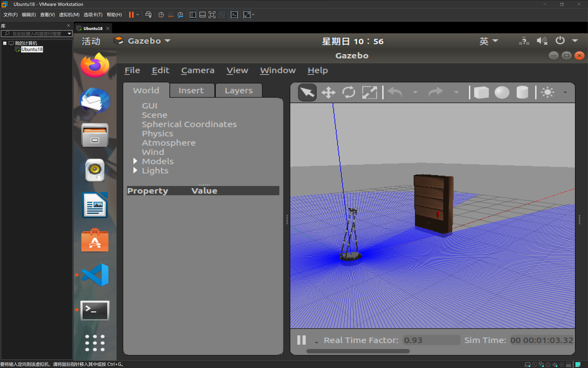588x368 pixels.
Task: Click the Activities (活动) button
Action: tap(91, 41)
